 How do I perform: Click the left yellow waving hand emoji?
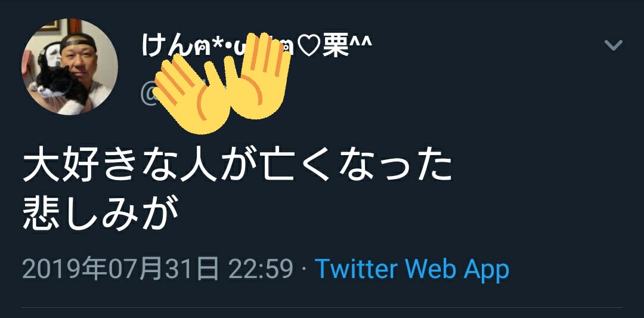(x=191, y=94)
